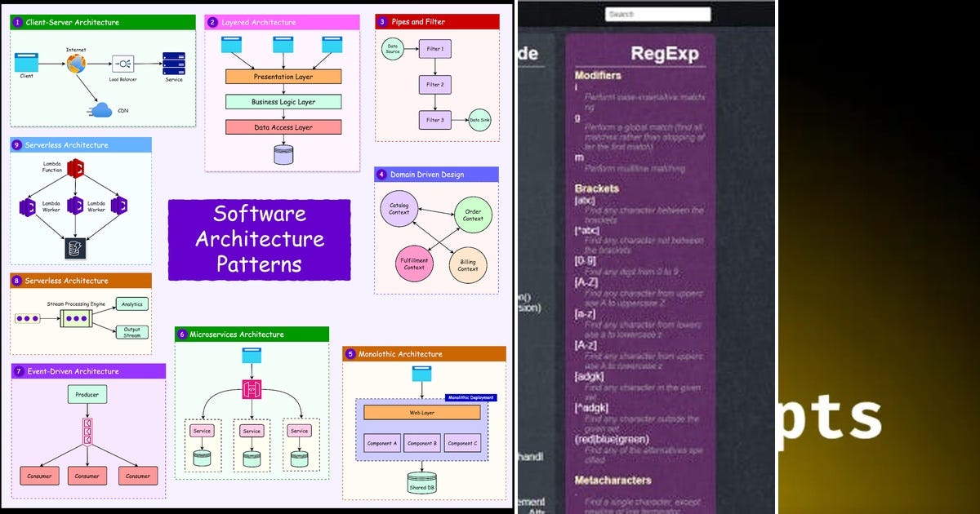Click the Shared DB cylinder icon
Viewport: 980px width, 514px height.
click(x=423, y=479)
